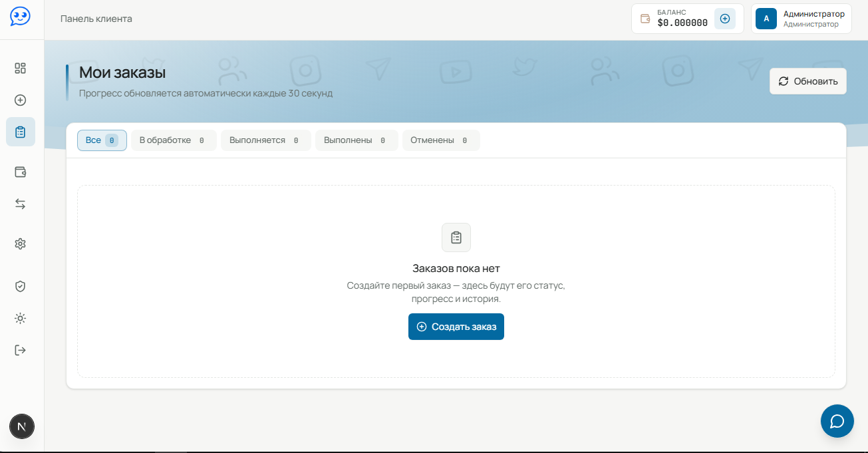Add funds with the balance plus button
This screenshot has height=453, width=868.
coord(725,19)
